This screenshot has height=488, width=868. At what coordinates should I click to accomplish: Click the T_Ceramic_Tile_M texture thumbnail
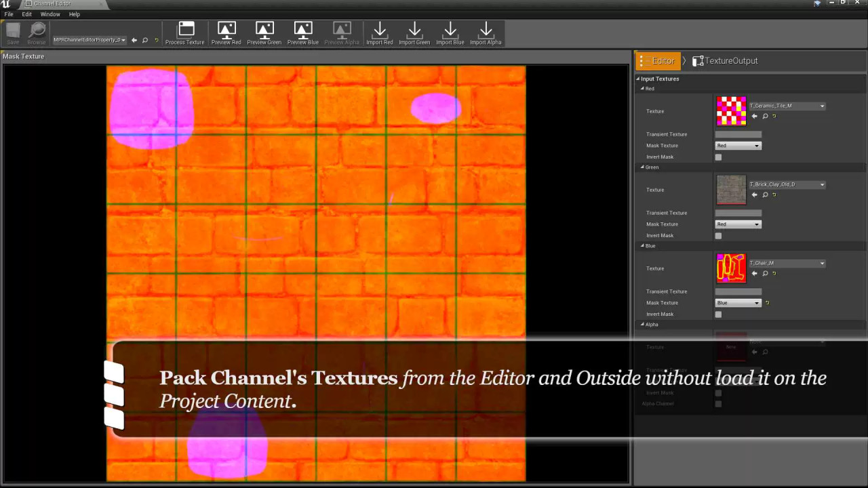pos(731,111)
